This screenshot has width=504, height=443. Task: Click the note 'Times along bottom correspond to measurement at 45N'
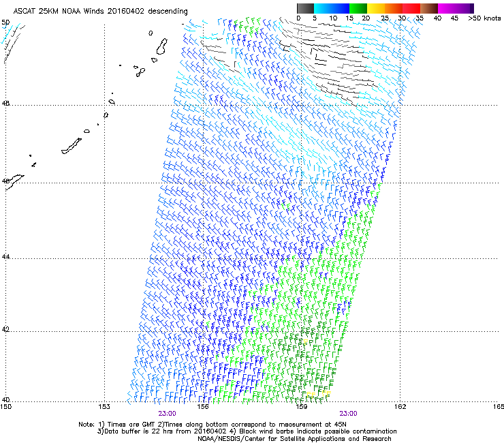255,425
